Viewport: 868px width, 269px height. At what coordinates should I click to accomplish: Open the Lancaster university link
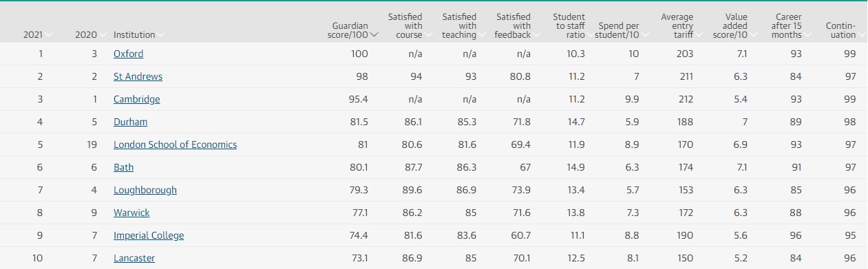(134, 258)
